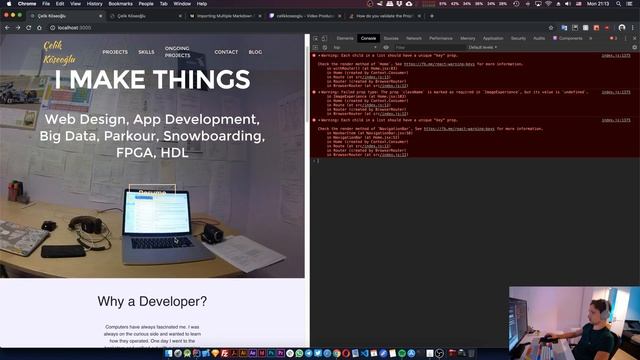Open the Security tab
This screenshot has width=640, height=360.
[x=518, y=38]
